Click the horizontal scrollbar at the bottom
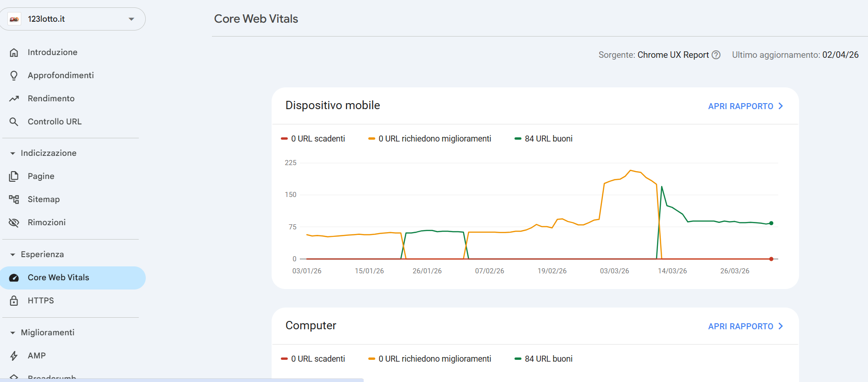 tap(181, 380)
